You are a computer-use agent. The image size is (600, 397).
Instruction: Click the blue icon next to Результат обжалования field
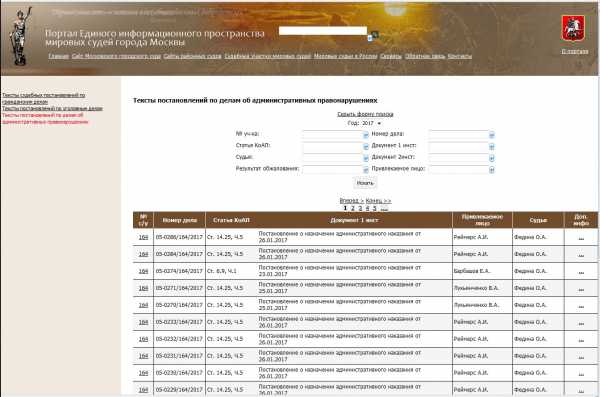[x=365, y=170]
